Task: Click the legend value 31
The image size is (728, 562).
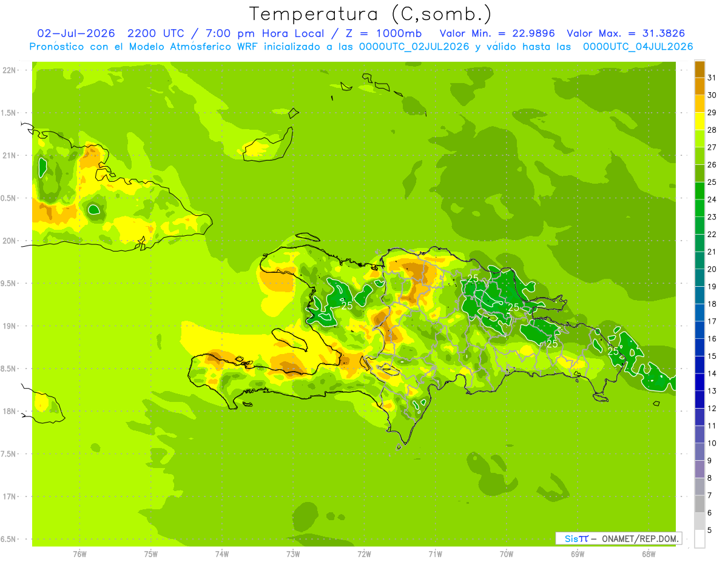Action: coord(712,78)
